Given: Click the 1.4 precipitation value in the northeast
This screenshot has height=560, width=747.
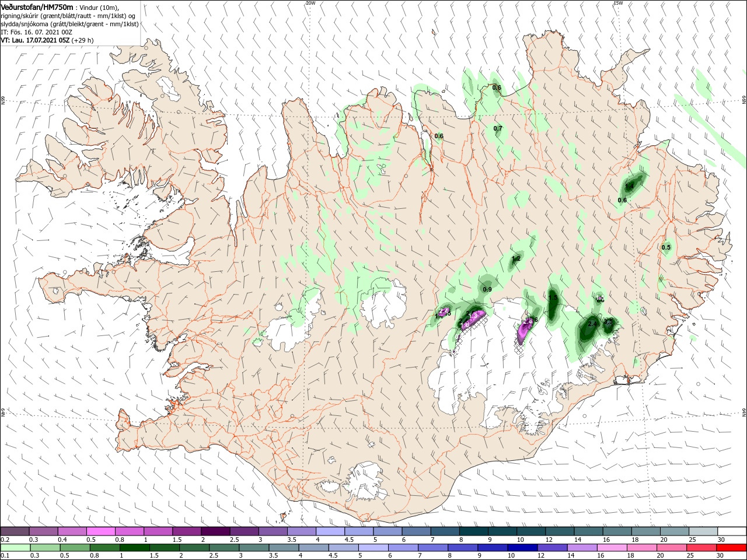Looking at the screenshot, I should click(x=629, y=186).
